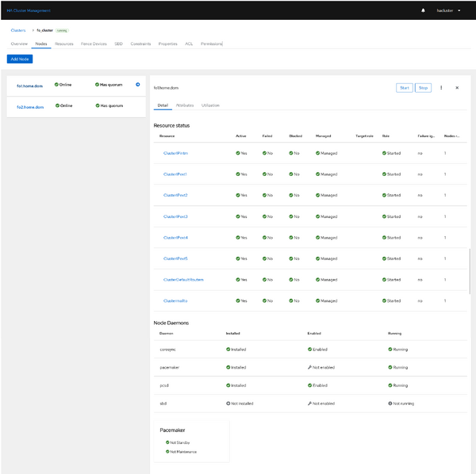Click the corosync Running check icon
The image size is (476, 474).
390,350
